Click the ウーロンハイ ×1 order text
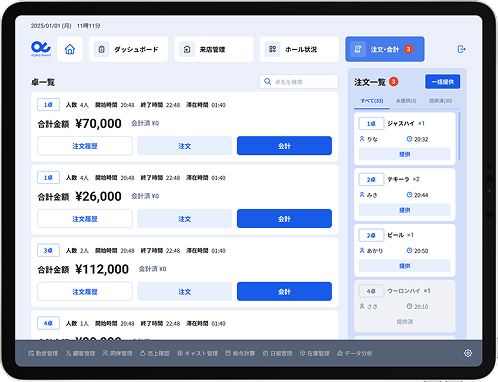This screenshot has width=498, height=382. pyautogui.click(x=409, y=291)
